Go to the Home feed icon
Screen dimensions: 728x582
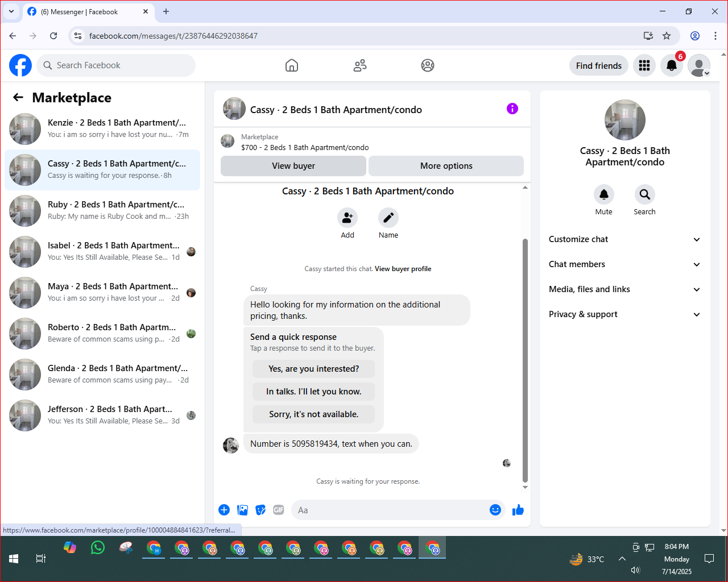point(292,65)
